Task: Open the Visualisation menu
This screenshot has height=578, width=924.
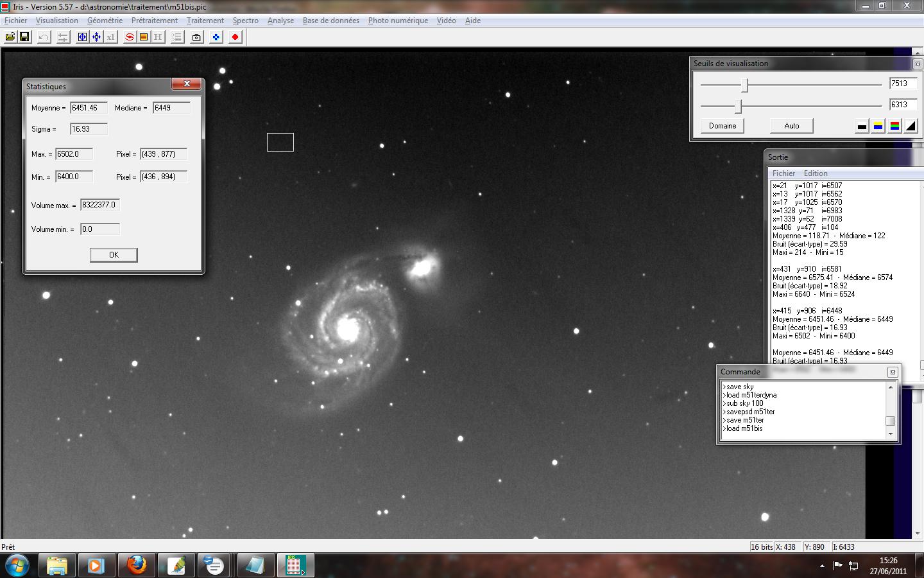Action: tap(57, 21)
